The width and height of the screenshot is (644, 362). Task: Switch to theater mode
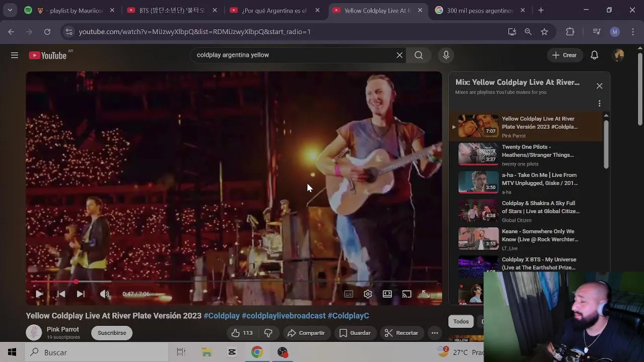(x=387, y=294)
